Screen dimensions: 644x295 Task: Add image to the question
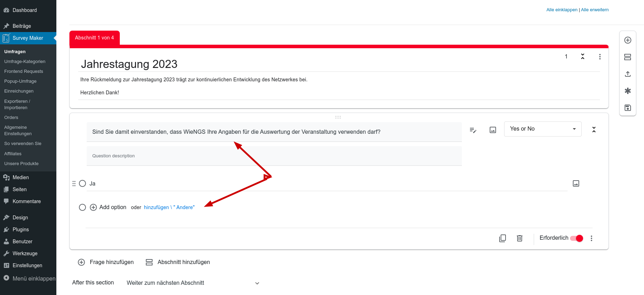493,130
